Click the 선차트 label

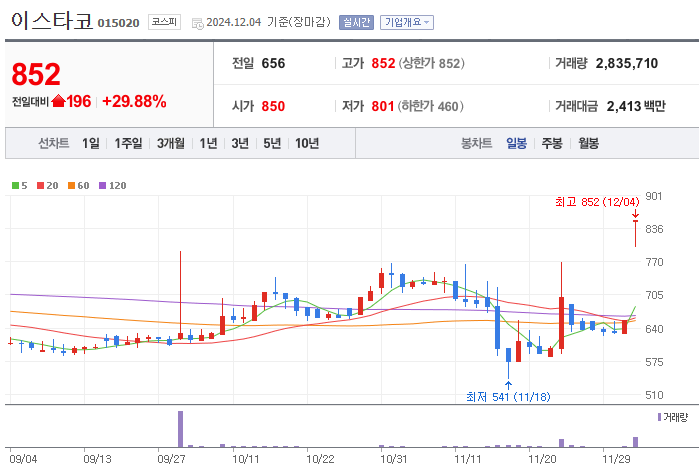[x=53, y=143]
